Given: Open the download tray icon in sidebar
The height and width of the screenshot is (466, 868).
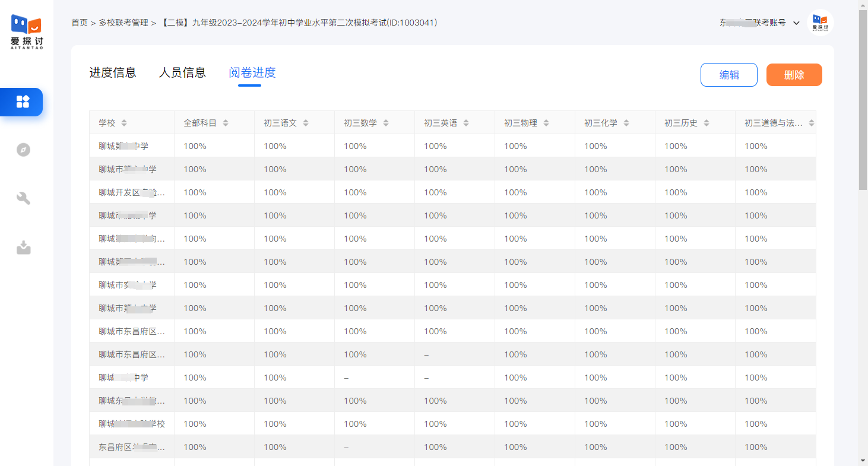Looking at the screenshot, I should (x=23, y=247).
